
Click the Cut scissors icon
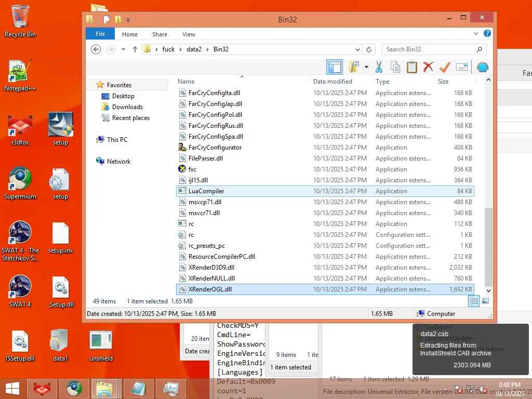click(x=379, y=67)
